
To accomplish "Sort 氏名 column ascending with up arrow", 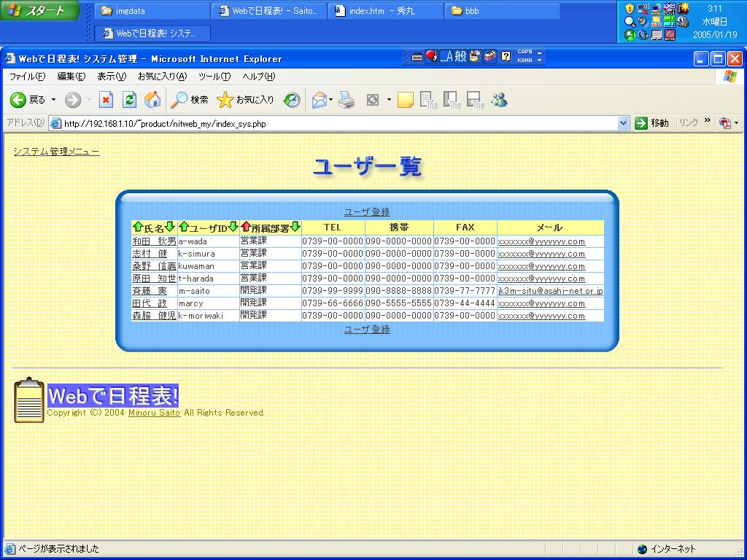I will (x=137, y=227).
